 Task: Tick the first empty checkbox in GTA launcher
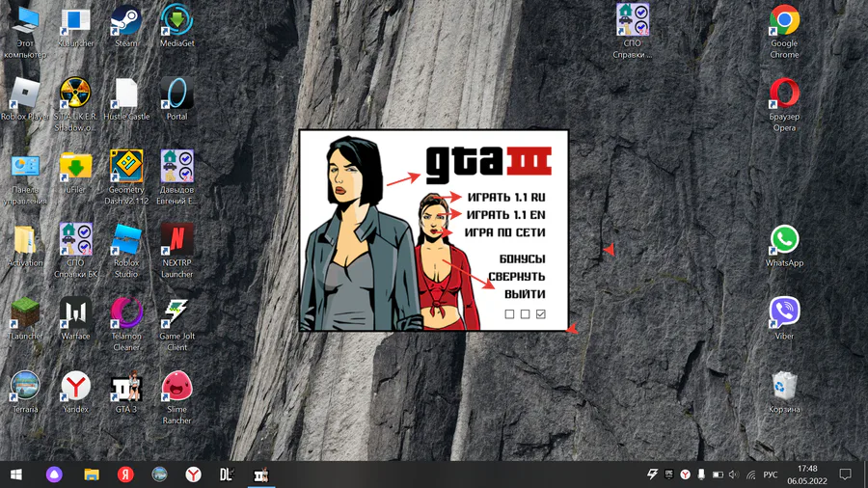pyautogui.click(x=509, y=314)
